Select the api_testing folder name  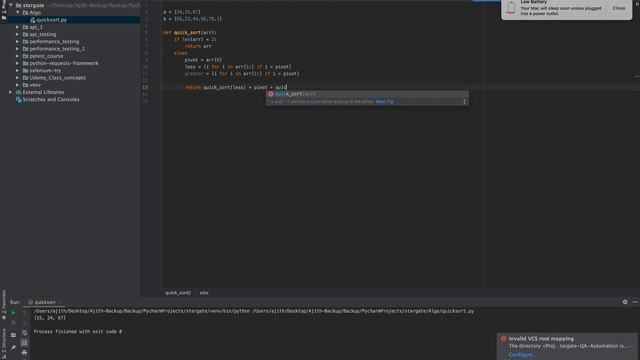tap(43, 34)
